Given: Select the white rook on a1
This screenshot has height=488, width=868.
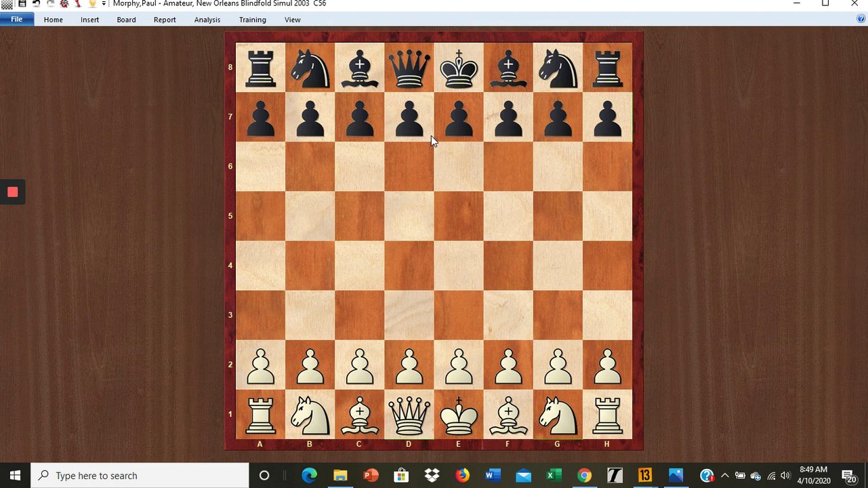Looking at the screenshot, I should [261, 415].
